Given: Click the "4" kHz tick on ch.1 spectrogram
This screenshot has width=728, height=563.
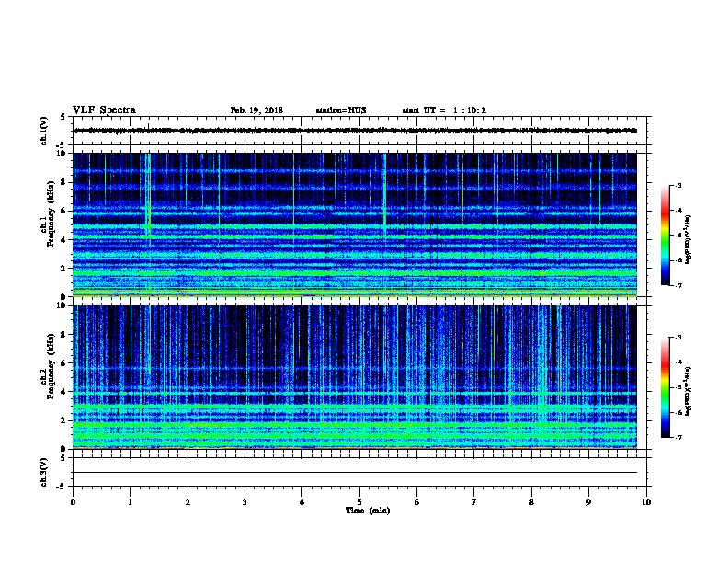Looking at the screenshot, I should [x=63, y=240].
